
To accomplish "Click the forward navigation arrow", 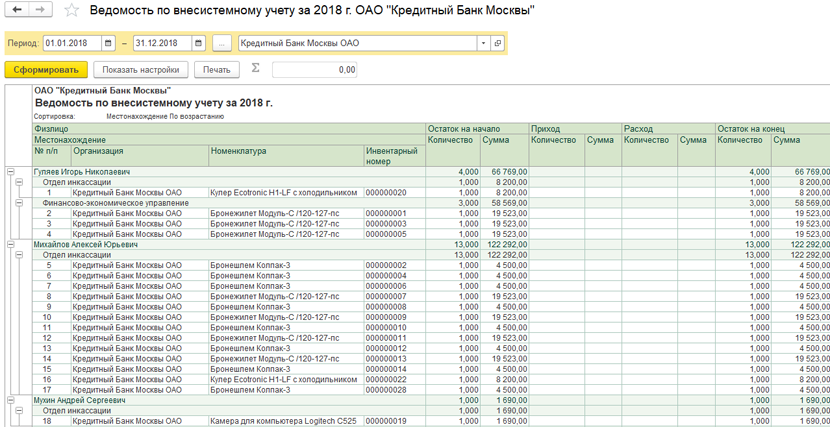I will click(x=40, y=10).
